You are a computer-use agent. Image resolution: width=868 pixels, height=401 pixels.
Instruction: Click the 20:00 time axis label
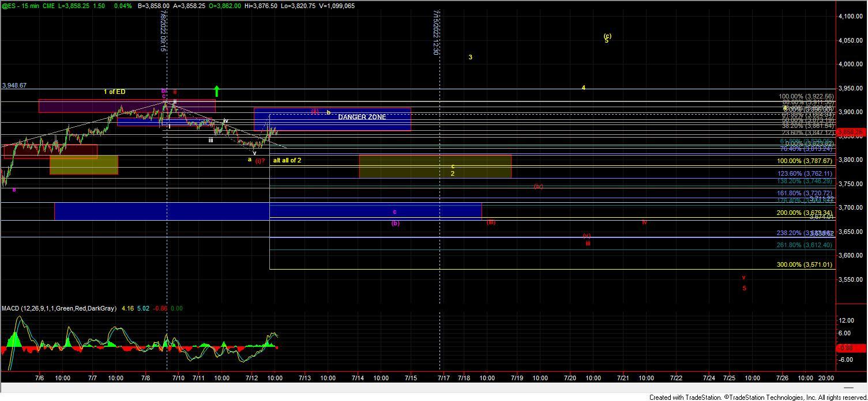(x=826, y=379)
